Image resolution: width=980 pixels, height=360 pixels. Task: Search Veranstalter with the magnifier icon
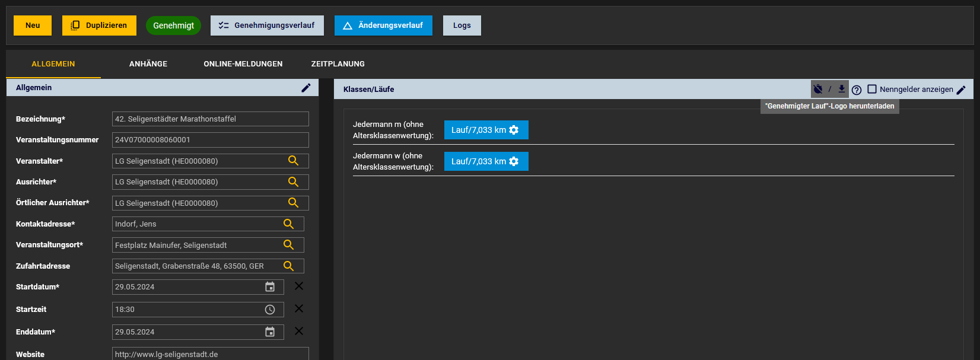(293, 161)
